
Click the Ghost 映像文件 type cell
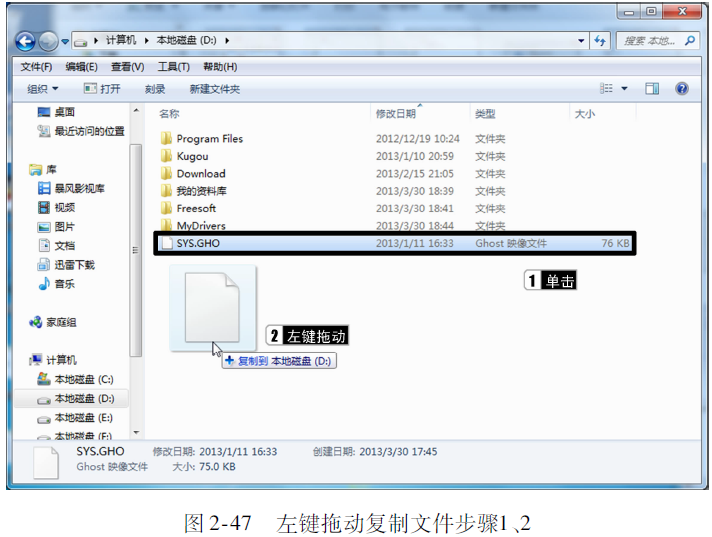tap(511, 243)
